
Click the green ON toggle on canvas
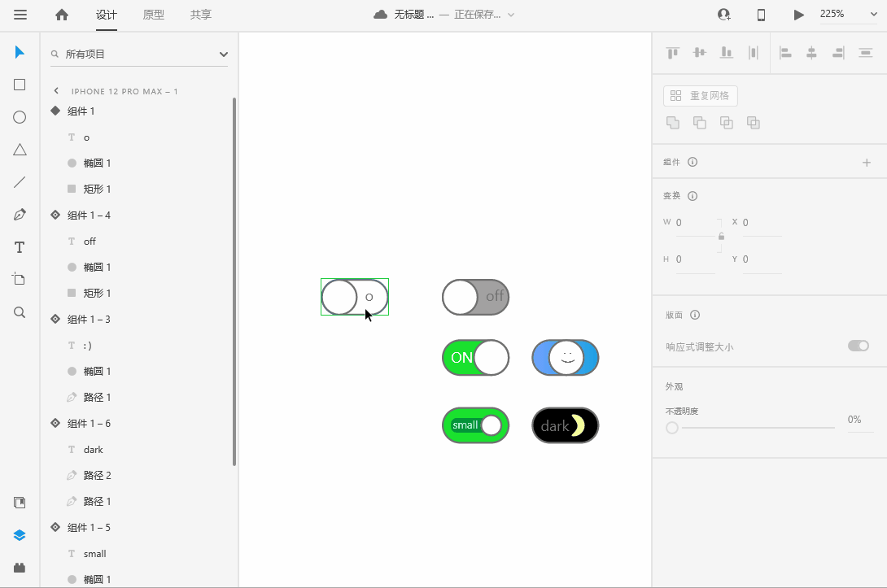pyautogui.click(x=475, y=358)
